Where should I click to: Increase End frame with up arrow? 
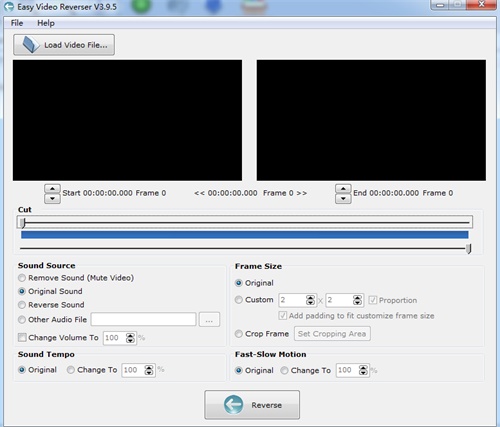(x=343, y=189)
